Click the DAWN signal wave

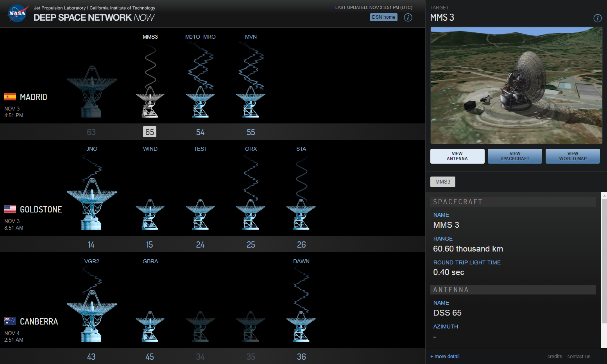click(301, 290)
